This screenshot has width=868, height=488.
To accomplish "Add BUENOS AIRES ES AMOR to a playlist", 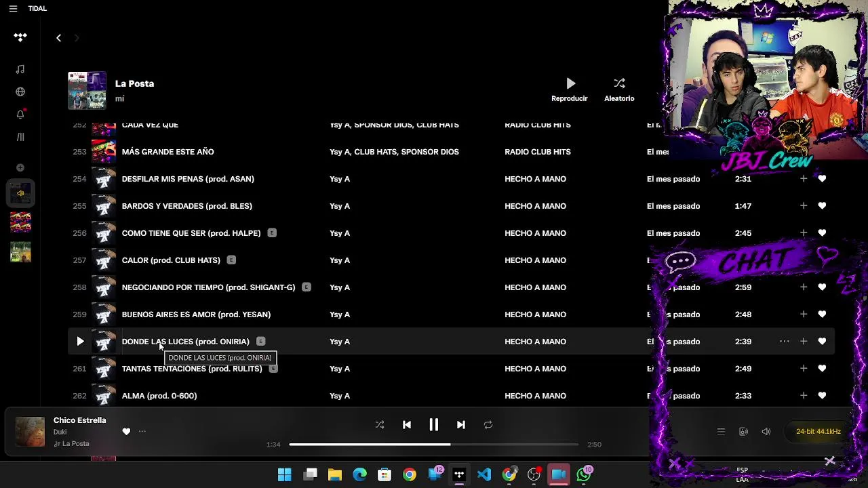I will coord(804,314).
